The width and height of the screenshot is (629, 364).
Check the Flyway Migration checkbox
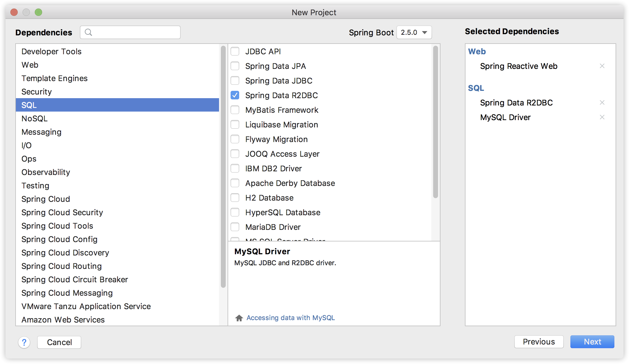(x=235, y=139)
